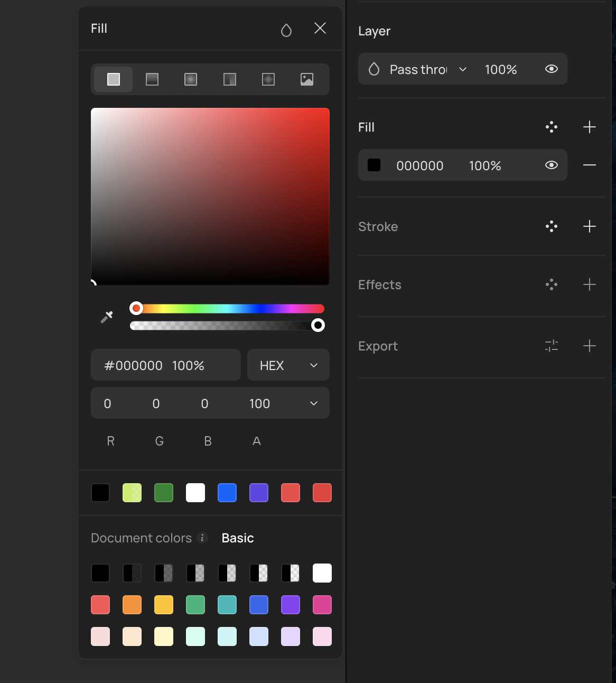Edit fill hex 000000 in right panel
Viewport: 616px width, 683px height.
(x=420, y=165)
